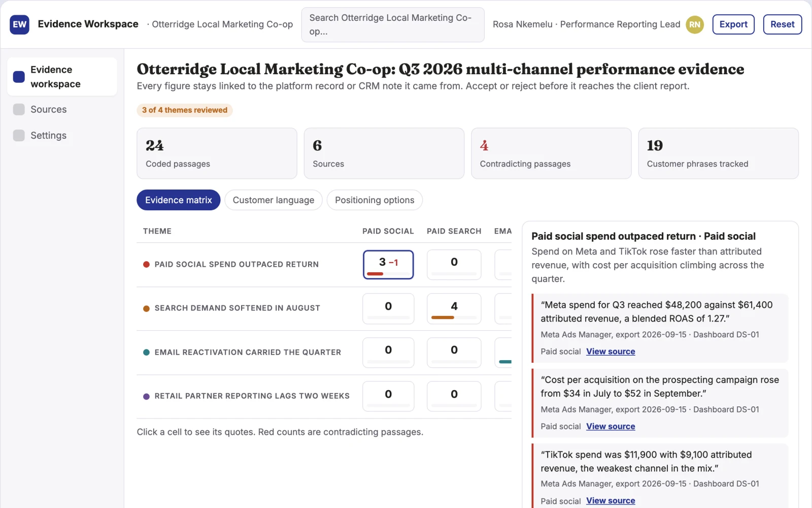Select Paid Social cell for retail partner row
Viewport: 812px width, 508px height.
click(x=388, y=396)
